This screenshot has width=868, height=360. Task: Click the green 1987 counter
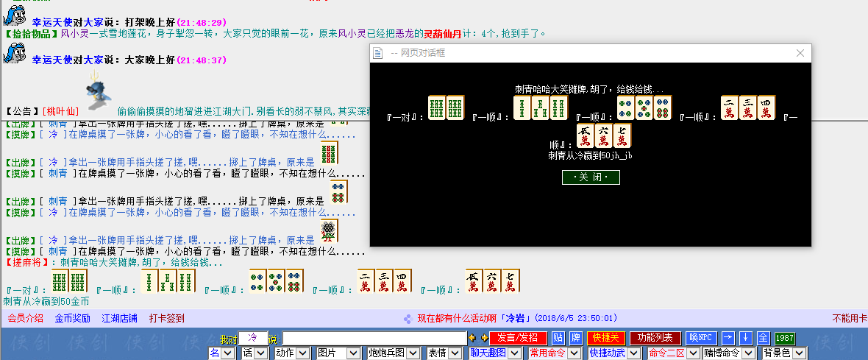coord(784,339)
